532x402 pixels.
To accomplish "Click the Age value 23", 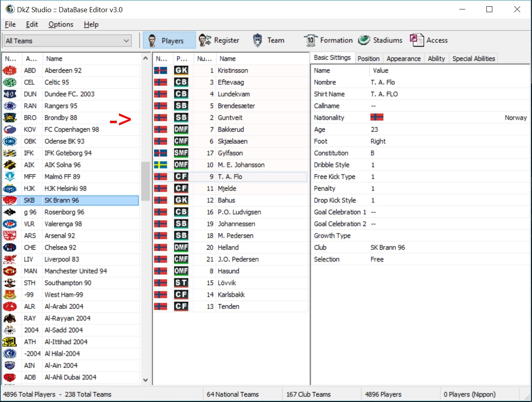I will point(374,129).
